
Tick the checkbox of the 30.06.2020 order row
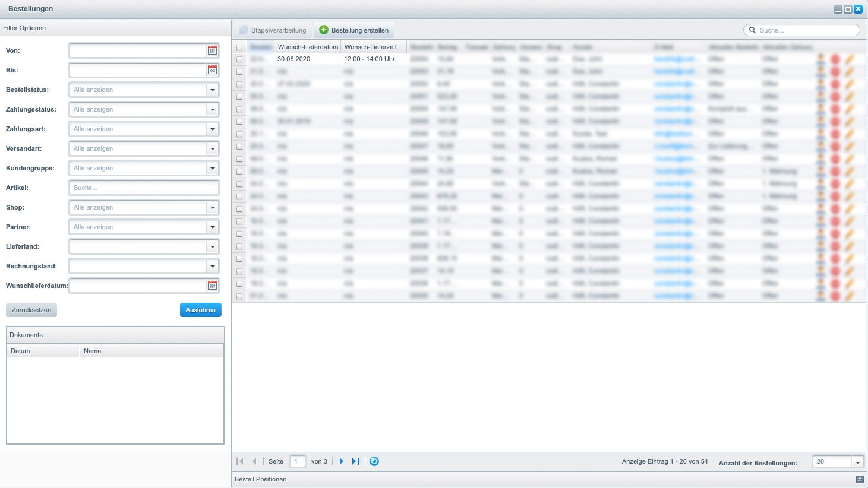point(239,59)
